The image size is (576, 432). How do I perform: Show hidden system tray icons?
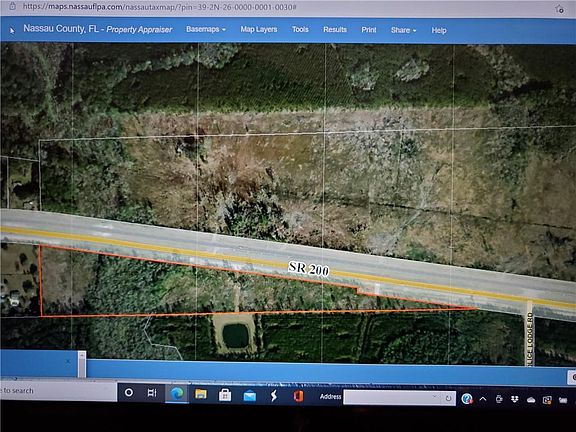pyautogui.click(x=483, y=399)
